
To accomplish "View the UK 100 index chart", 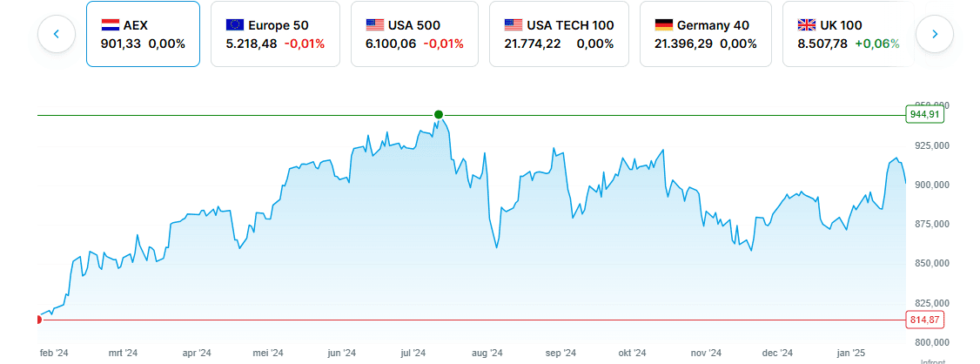I will tap(848, 34).
